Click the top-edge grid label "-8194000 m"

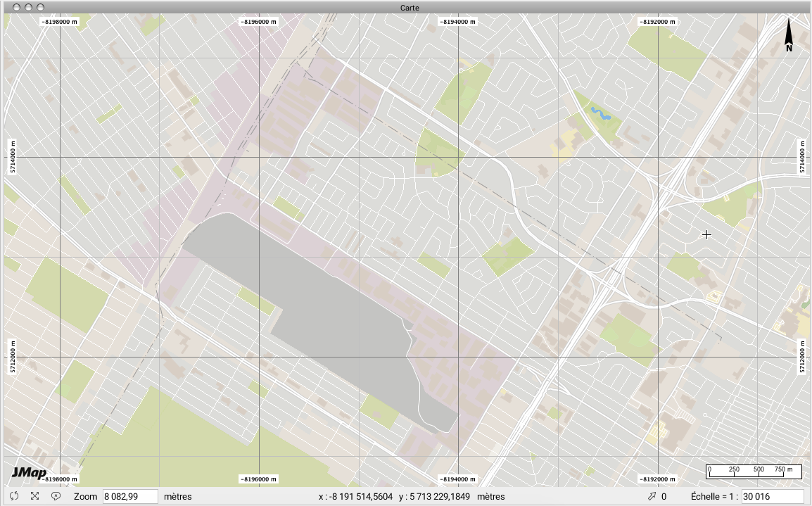pos(458,22)
